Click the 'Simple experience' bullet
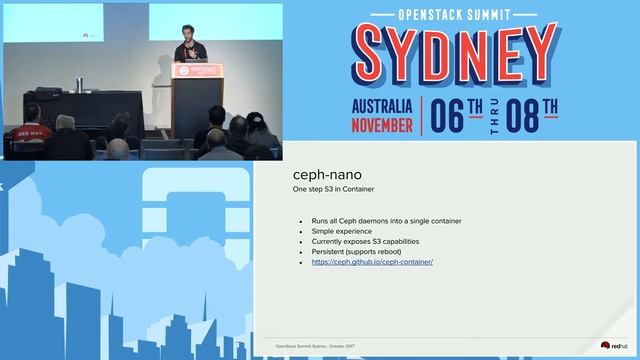 (x=342, y=231)
